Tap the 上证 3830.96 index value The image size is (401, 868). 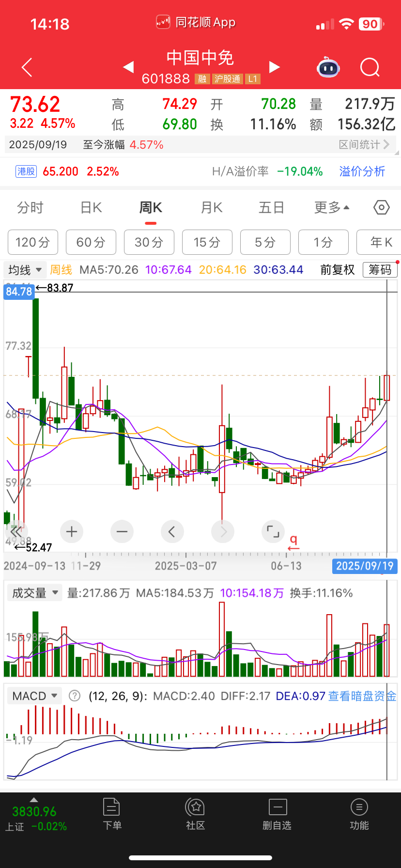point(34,812)
